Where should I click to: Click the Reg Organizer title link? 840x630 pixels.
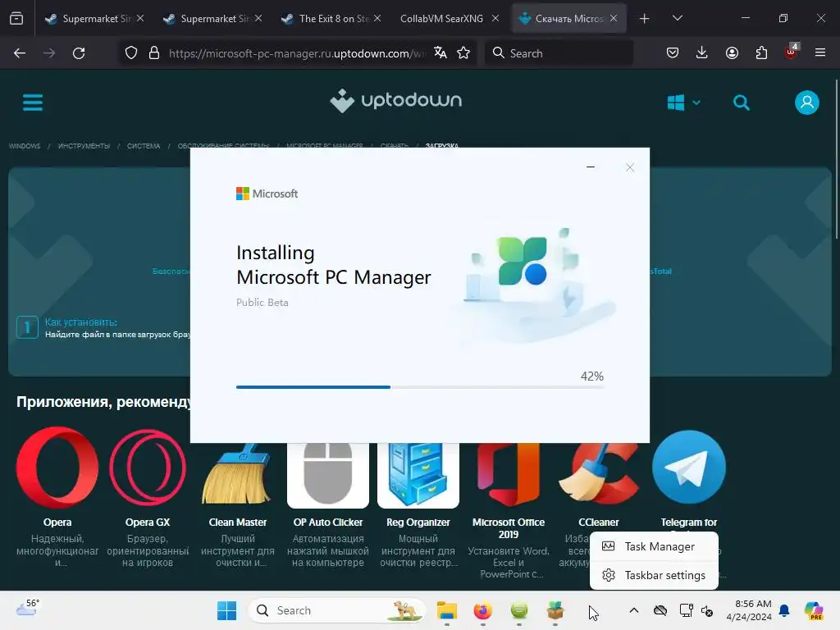pos(418,523)
